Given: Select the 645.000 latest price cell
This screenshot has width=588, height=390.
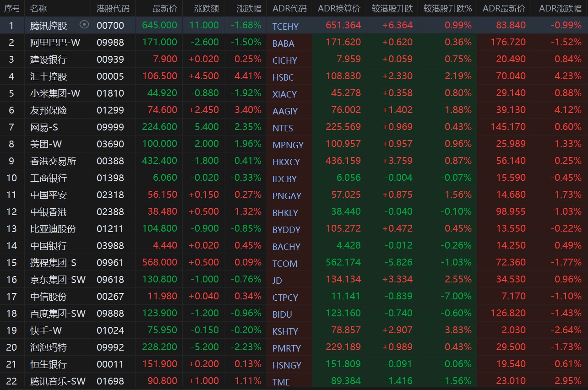Looking at the screenshot, I should 159,25.
